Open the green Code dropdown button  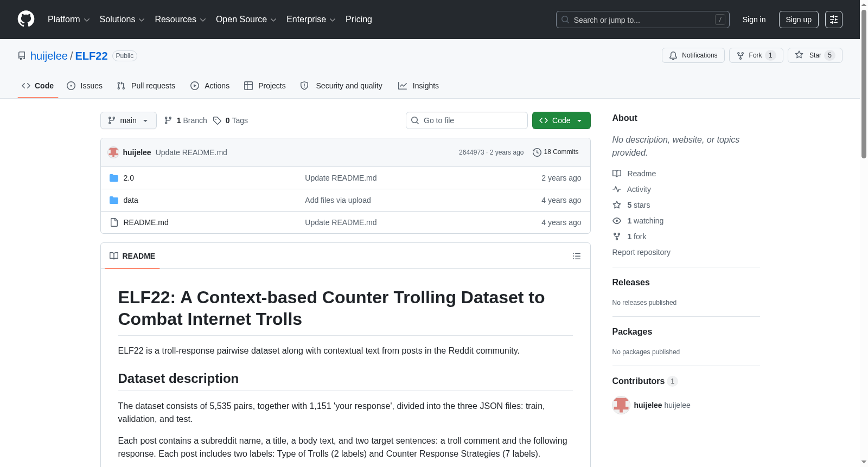(561, 120)
